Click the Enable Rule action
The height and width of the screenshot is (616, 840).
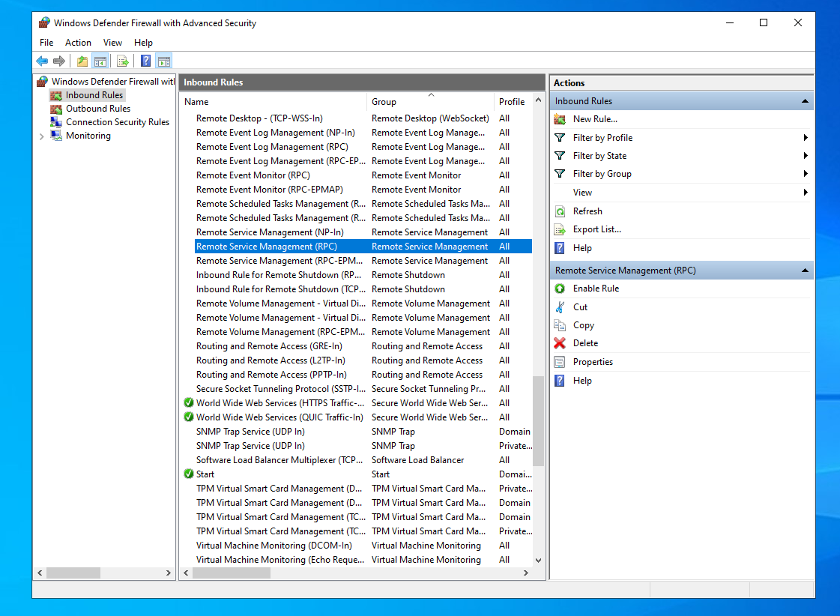596,289
